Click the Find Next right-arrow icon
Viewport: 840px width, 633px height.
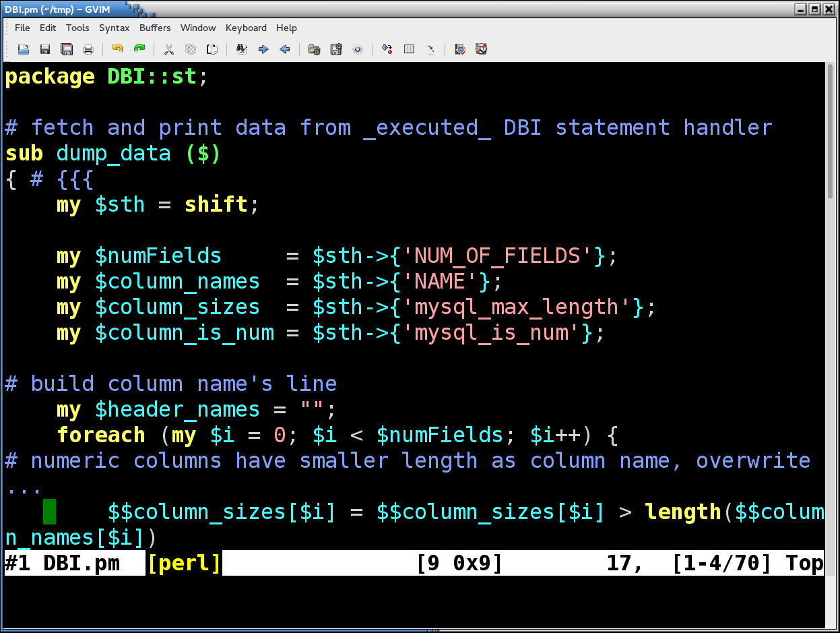pos(263,49)
